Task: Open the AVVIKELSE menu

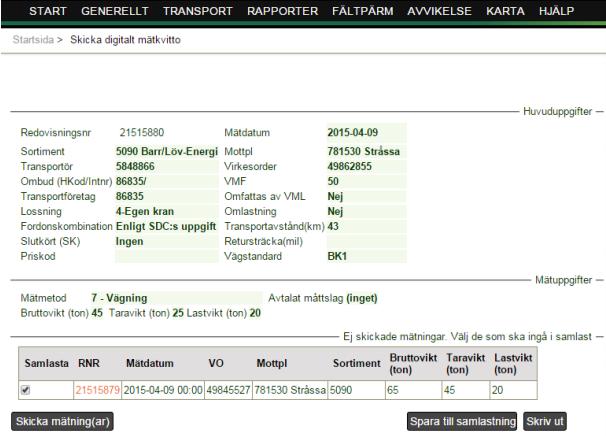Action: click(439, 11)
